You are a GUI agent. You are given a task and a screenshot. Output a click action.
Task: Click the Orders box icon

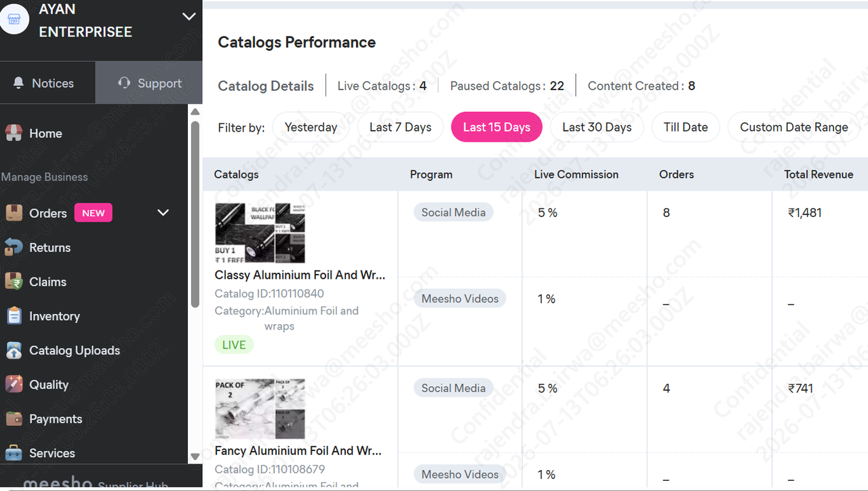tap(14, 212)
